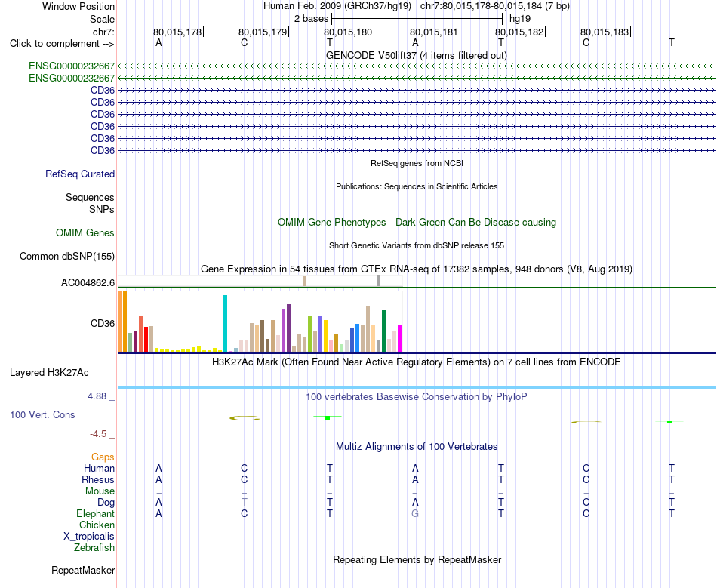Click the 'Window Position' track label
717x588 pixels.
click(78, 6)
